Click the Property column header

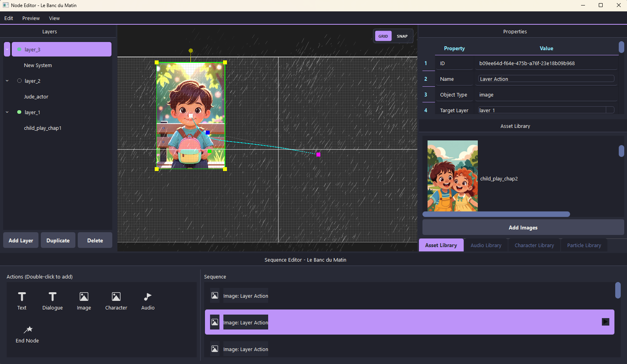pyautogui.click(x=454, y=48)
